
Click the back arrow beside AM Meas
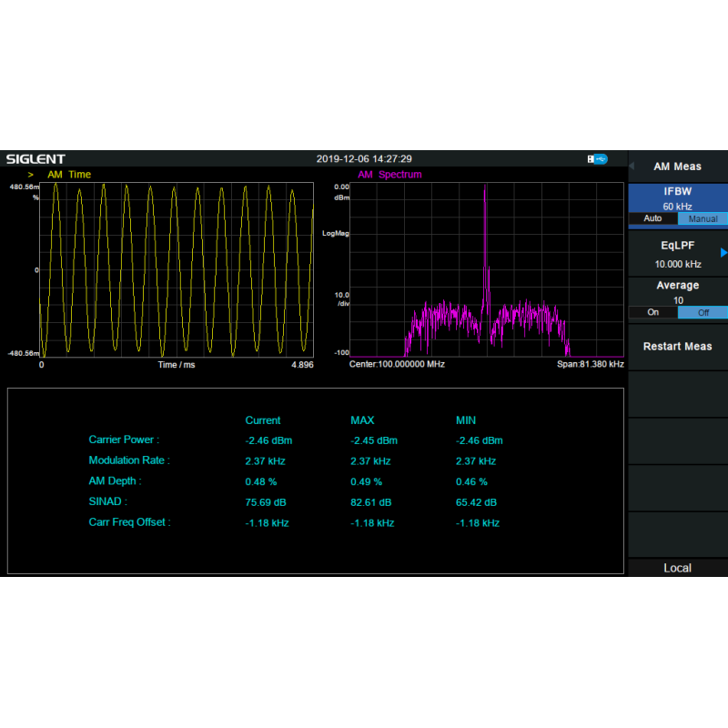point(632,167)
